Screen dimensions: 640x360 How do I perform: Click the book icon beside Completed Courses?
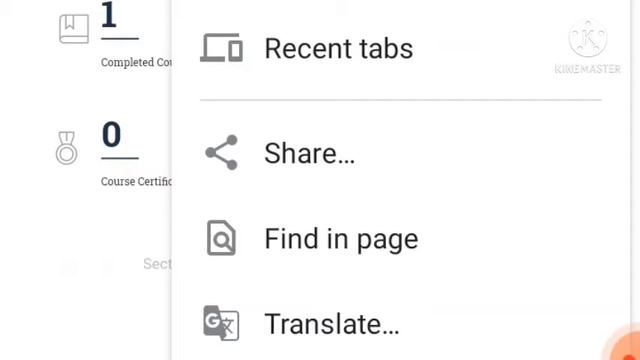click(74, 29)
